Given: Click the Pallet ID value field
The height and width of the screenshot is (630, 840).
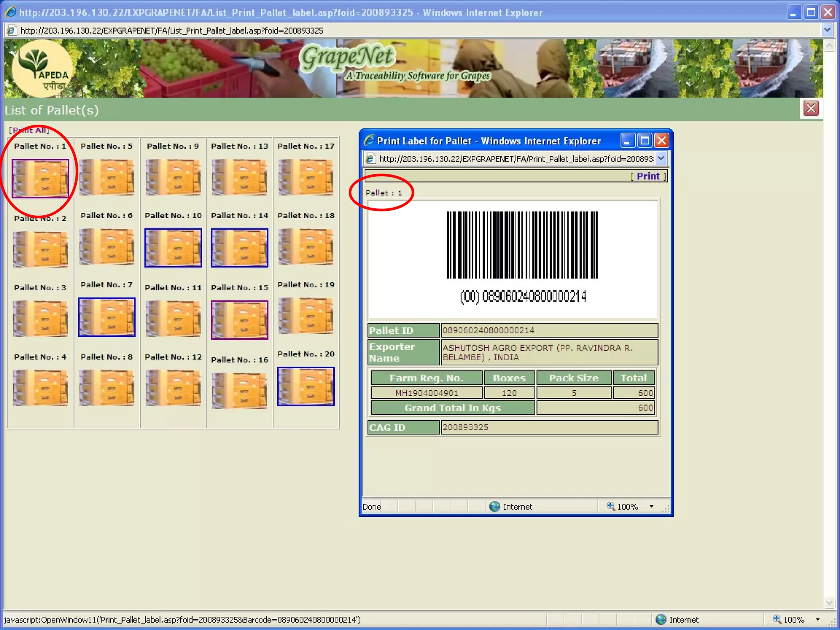Looking at the screenshot, I should point(549,330).
